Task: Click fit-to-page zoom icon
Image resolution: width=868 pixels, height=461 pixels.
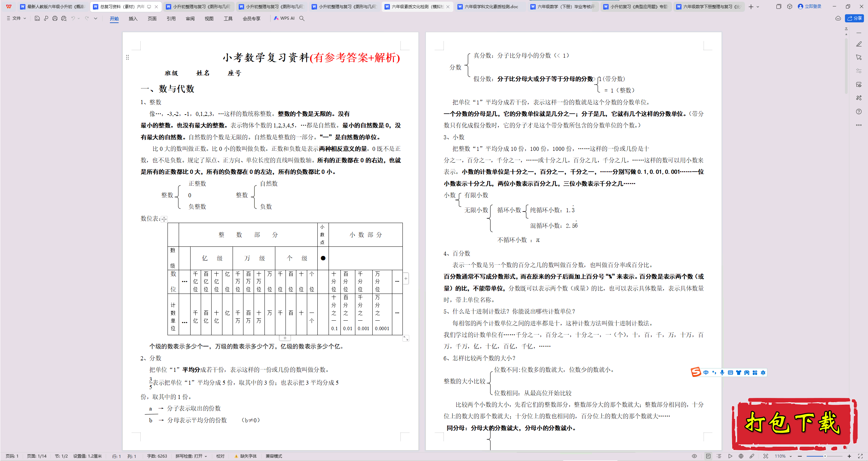Action: tap(766, 456)
